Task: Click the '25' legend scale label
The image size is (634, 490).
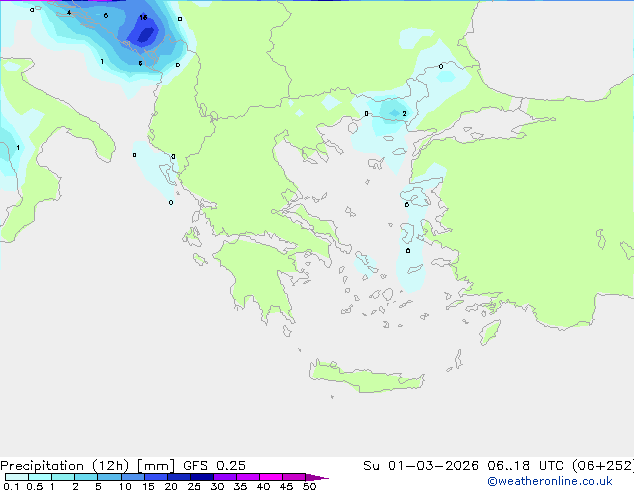Action: [x=194, y=486]
